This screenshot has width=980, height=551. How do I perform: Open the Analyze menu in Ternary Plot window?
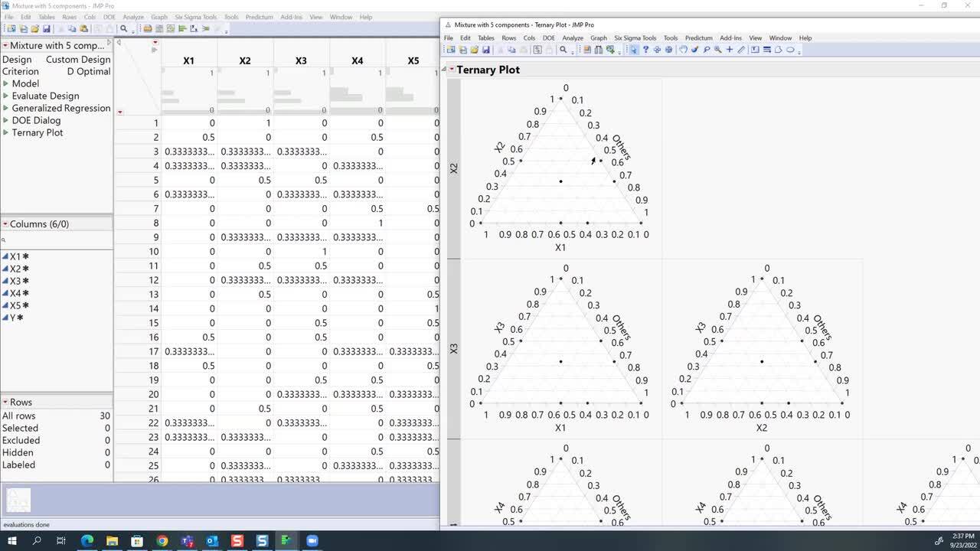[572, 37]
